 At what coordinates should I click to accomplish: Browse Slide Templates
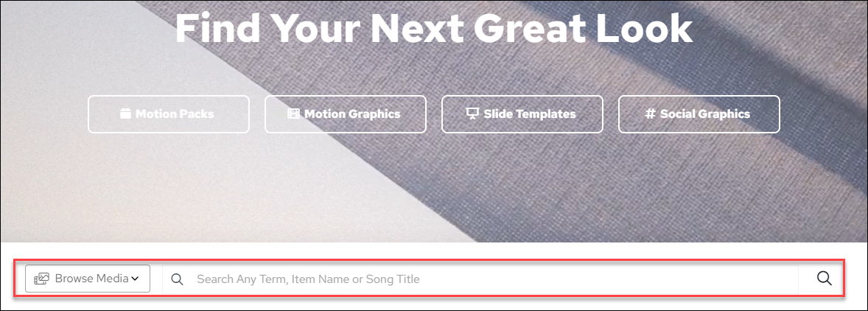pyautogui.click(x=522, y=114)
